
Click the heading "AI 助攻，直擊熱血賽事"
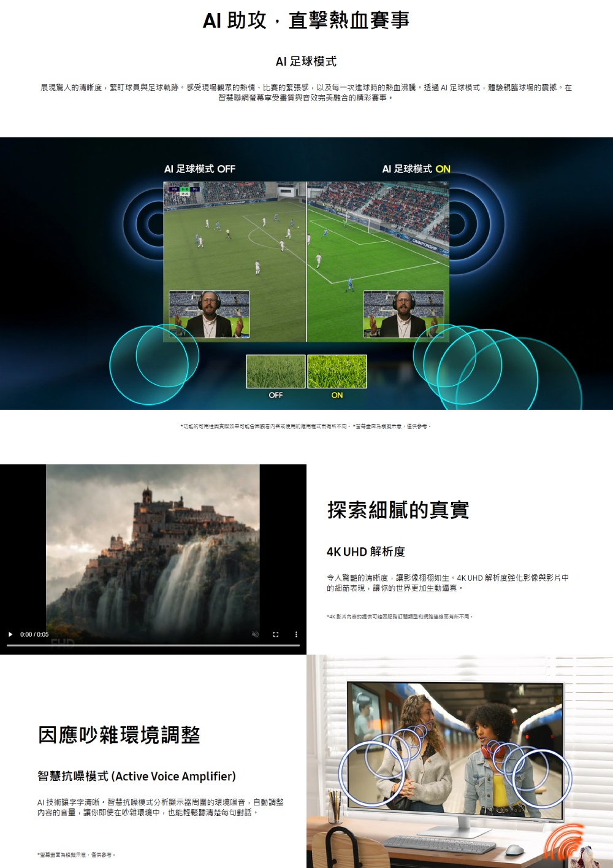(306, 20)
